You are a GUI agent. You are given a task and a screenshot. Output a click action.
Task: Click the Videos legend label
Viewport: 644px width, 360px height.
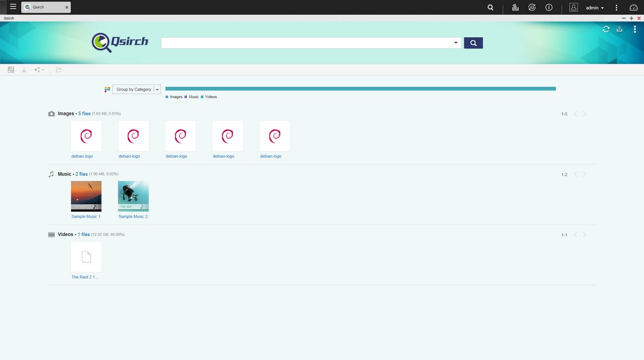(211, 97)
